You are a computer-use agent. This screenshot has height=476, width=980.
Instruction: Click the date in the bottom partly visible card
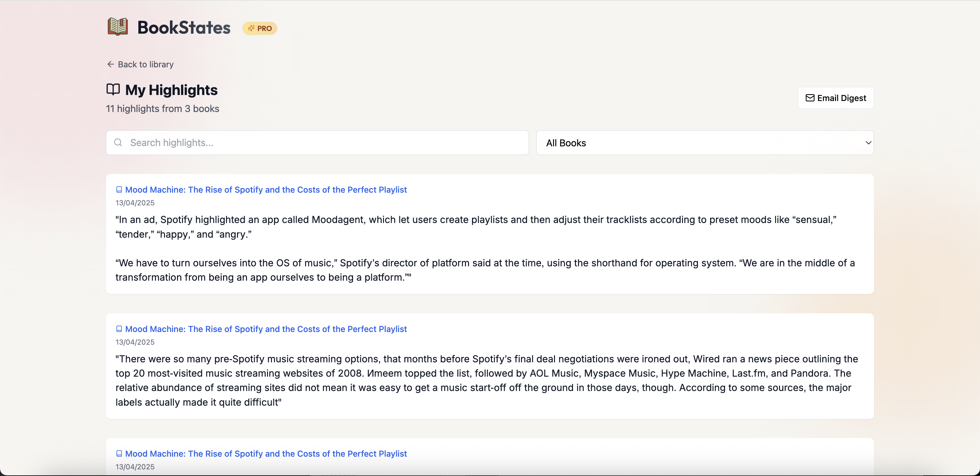coord(135,467)
